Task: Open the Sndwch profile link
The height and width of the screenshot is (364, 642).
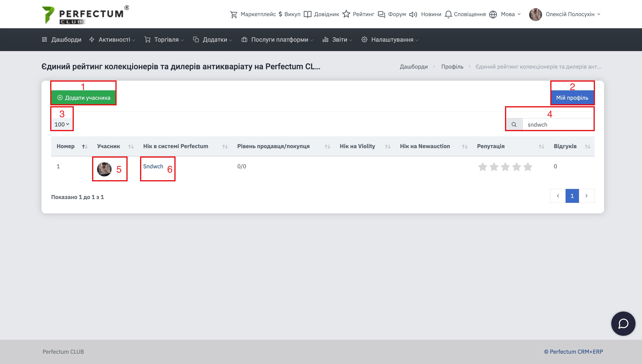Action: point(153,166)
